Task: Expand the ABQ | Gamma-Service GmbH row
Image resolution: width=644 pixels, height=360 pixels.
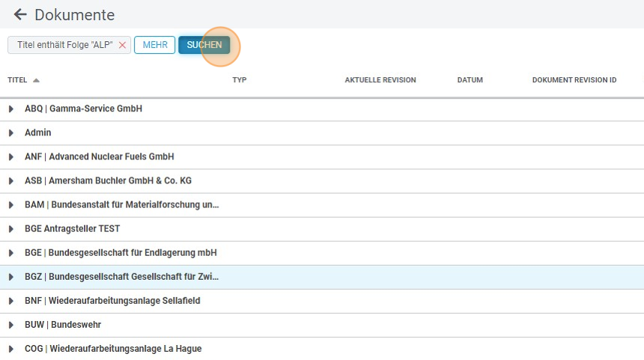Action: pos(11,109)
